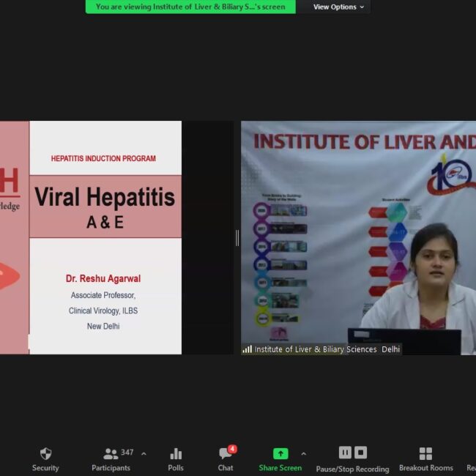This screenshot has height=476, width=476.
Task: Open the Security shield icon
Action: point(45,454)
